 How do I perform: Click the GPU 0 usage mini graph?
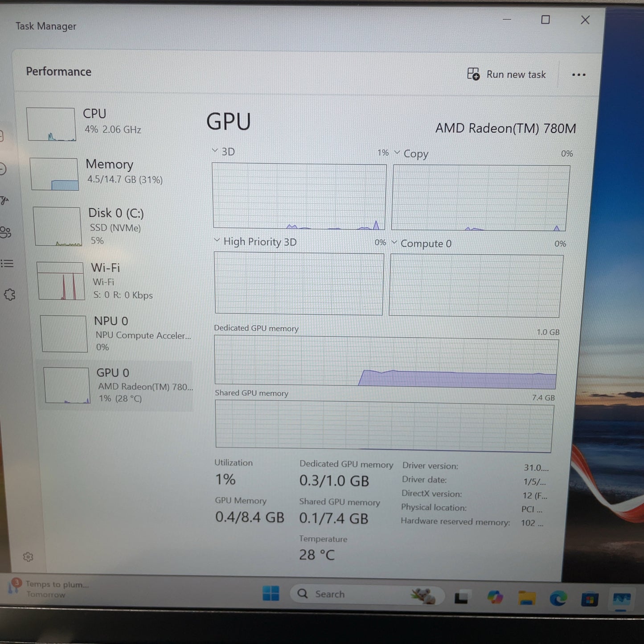click(x=67, y=386)
